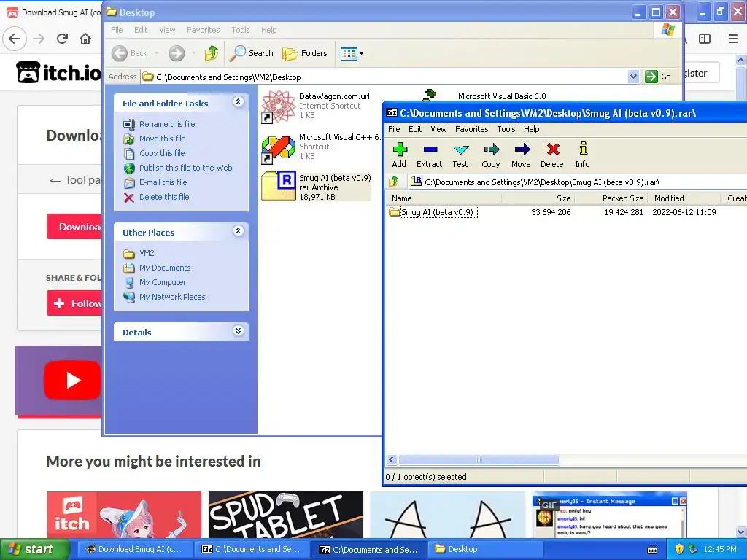
Task: Click the Info icon in 7-Zip toolbar
Action: 582,155
